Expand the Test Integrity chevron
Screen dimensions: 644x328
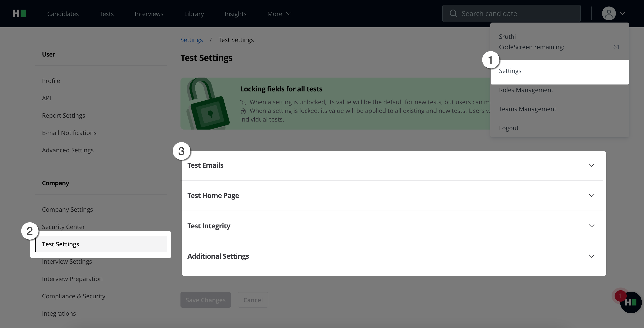[x=591, y=226]
